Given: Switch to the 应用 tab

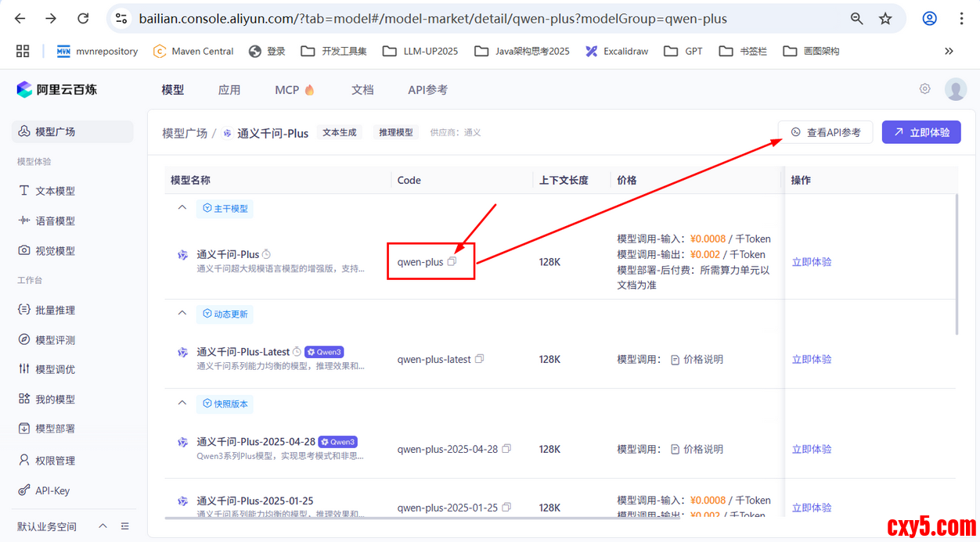Looking at the screenshot, I should click(229, 90).
